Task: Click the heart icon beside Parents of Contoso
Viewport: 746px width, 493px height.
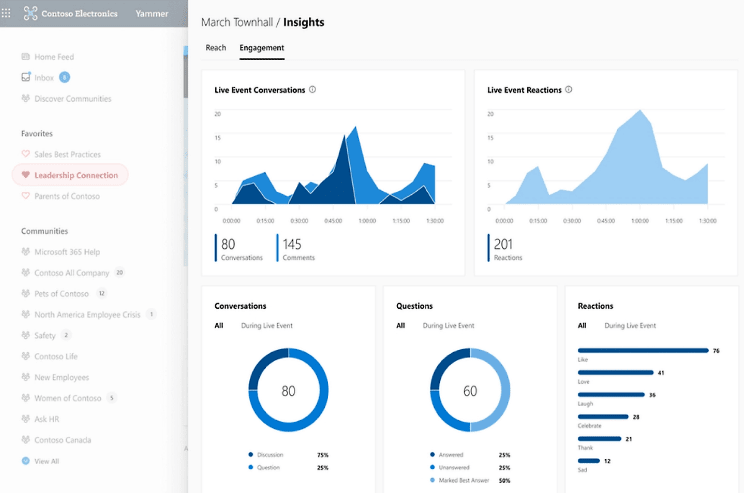Action: click(x=26, y=196)
